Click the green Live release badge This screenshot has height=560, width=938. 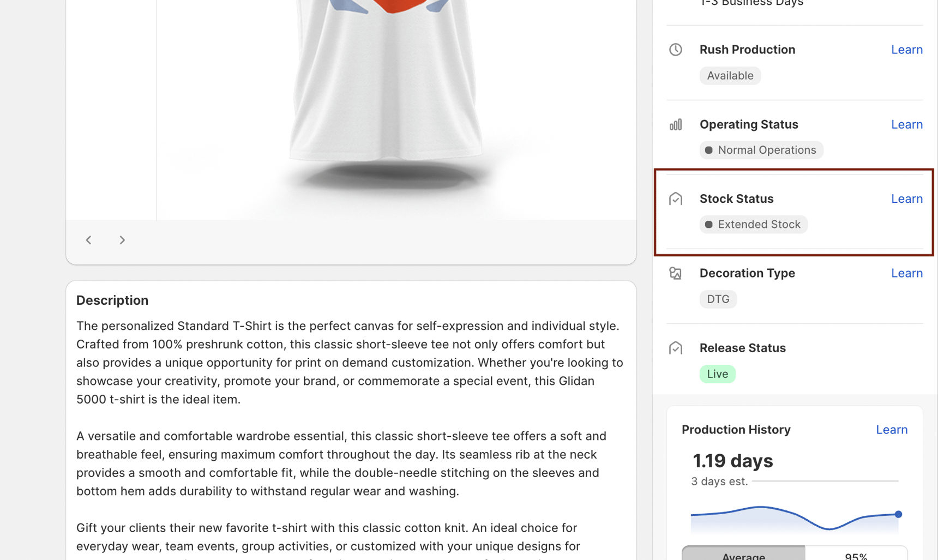717,374
